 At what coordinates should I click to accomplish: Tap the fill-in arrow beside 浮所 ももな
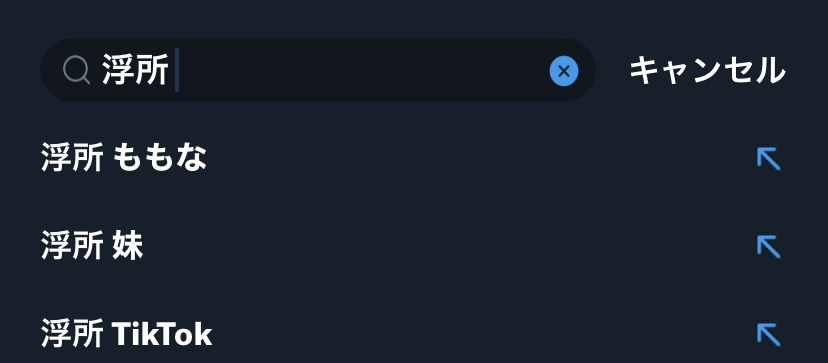pyautogui.click(x=768, y=159)
